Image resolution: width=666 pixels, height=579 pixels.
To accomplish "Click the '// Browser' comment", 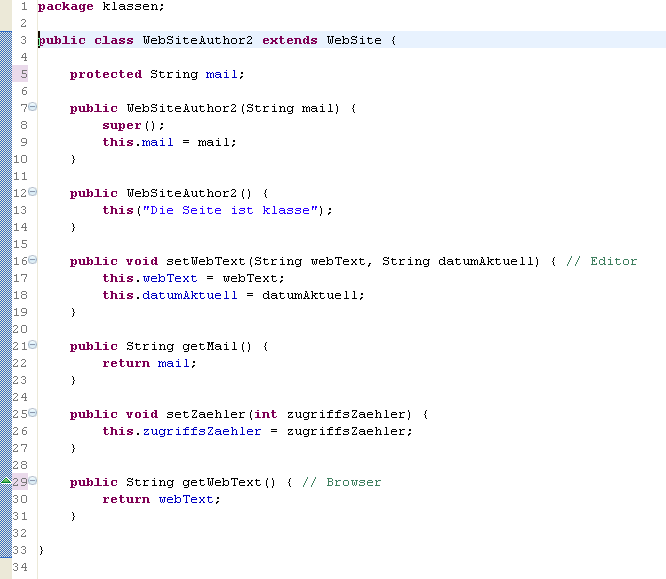I will coord(341,483).
